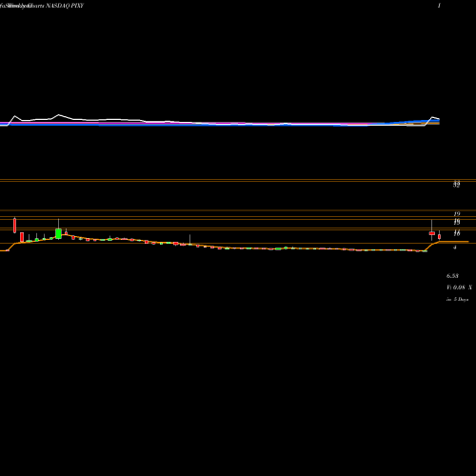Viewport: 476px width, 476px height.
Task: Click the "in 5 Days" text
Action: (x=457, y=299)
